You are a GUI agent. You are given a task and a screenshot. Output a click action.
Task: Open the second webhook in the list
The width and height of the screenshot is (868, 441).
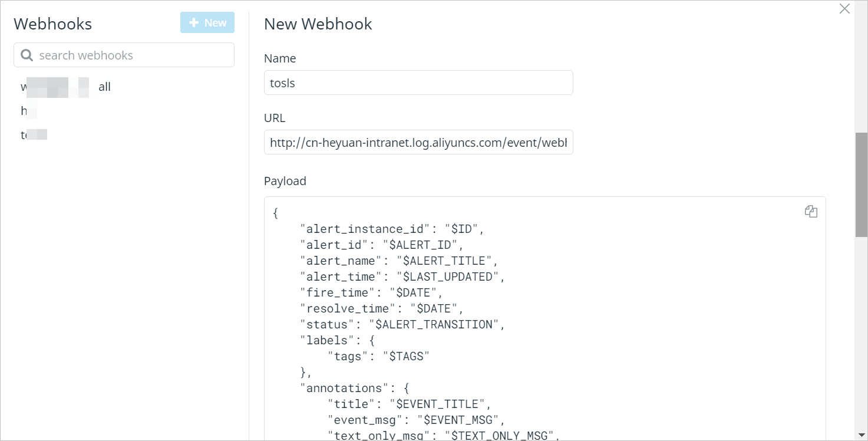[x=28, y=111]
